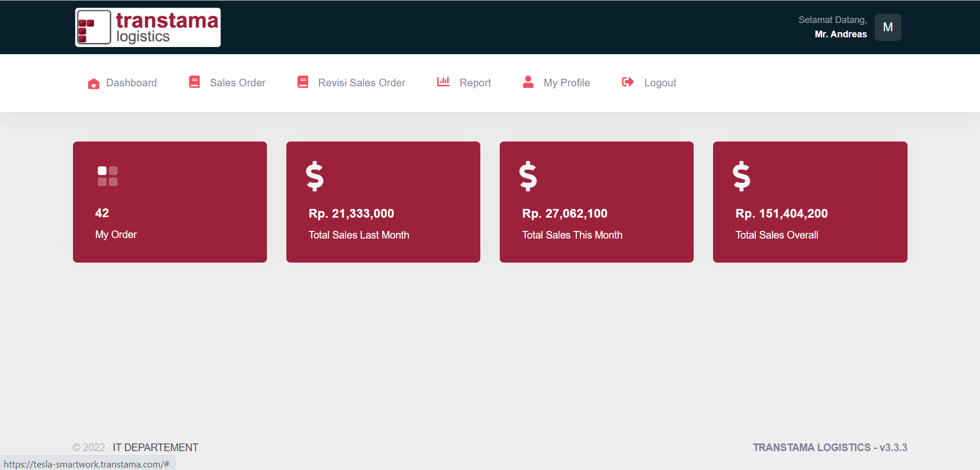The image size is (980, 470).
Task: Open Revisi Sales Order menu item
Action: (351, 83)
